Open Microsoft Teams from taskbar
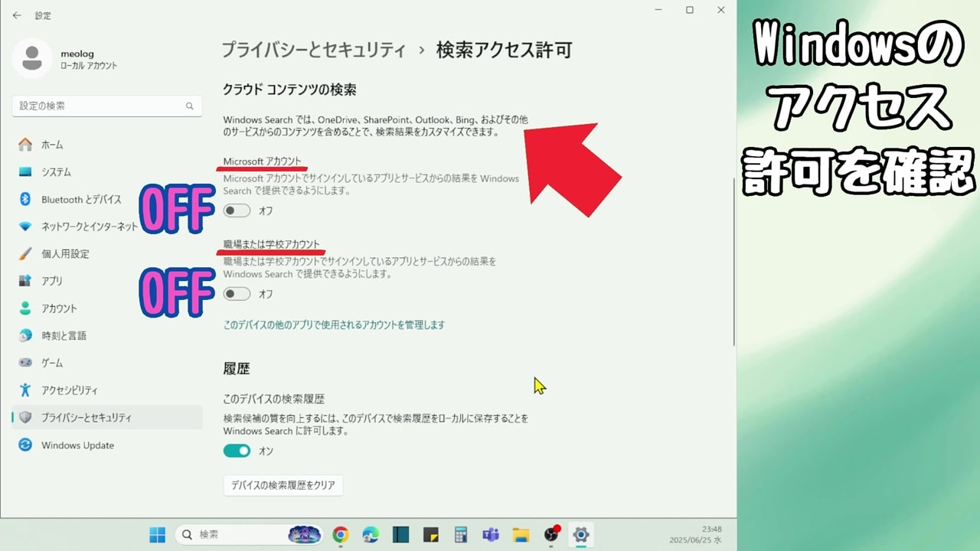 tap(491, 534)
